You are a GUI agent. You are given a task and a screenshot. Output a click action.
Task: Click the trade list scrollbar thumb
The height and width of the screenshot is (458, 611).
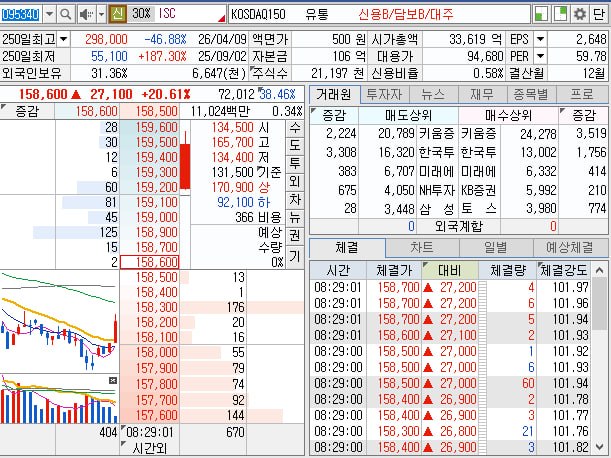click(599, 304)
